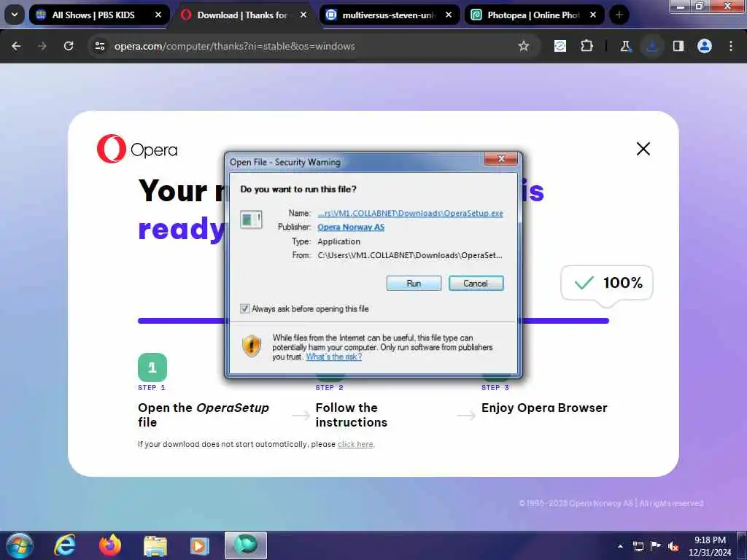747x560 pixels.
Task: Close the Photopea tab
Action: 593,15
